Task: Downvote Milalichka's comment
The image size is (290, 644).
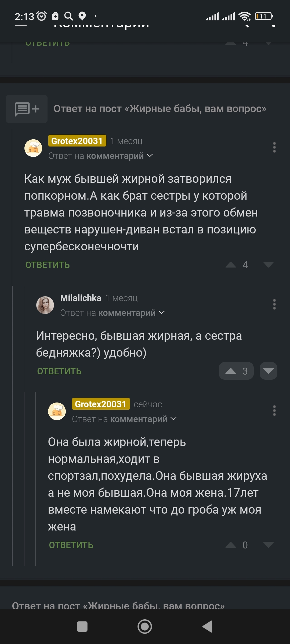Action: (268, 371)
